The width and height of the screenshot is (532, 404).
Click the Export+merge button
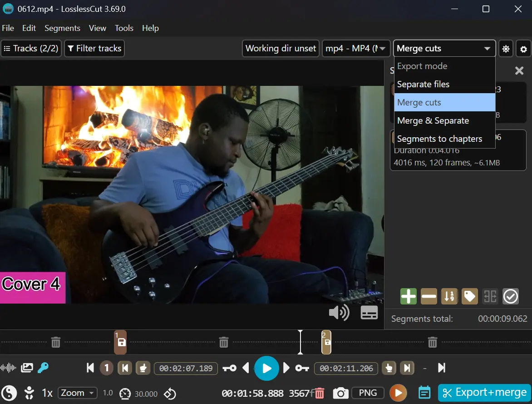coord(484,393)
